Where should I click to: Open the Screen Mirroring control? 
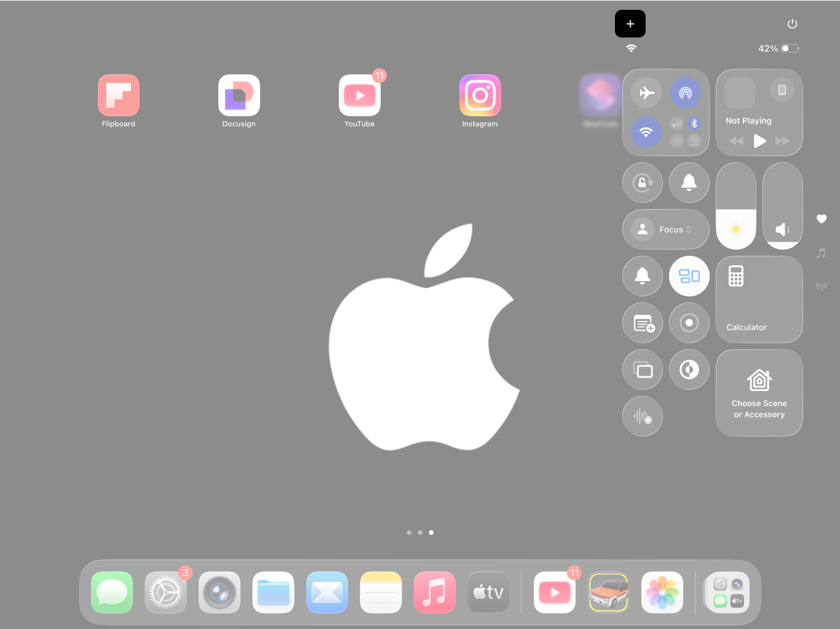click(643, 370)
